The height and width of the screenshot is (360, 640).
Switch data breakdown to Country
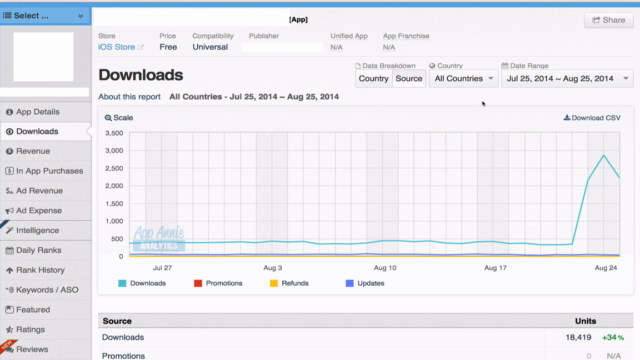(373, 78)
